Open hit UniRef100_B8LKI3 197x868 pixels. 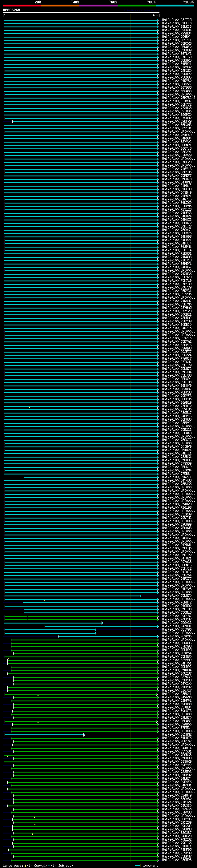[177, 26]
